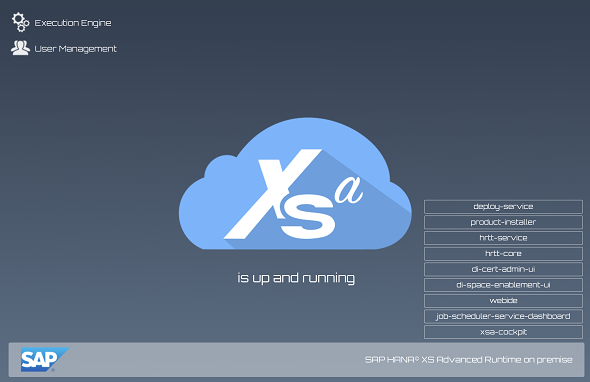
Task: Click the Execution Engine gears icon
Action: [20, 22]
